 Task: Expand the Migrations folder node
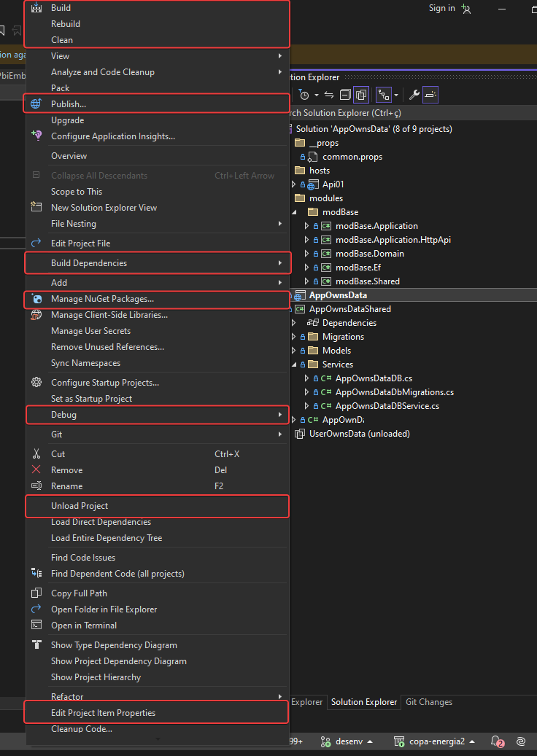[294, 337]
